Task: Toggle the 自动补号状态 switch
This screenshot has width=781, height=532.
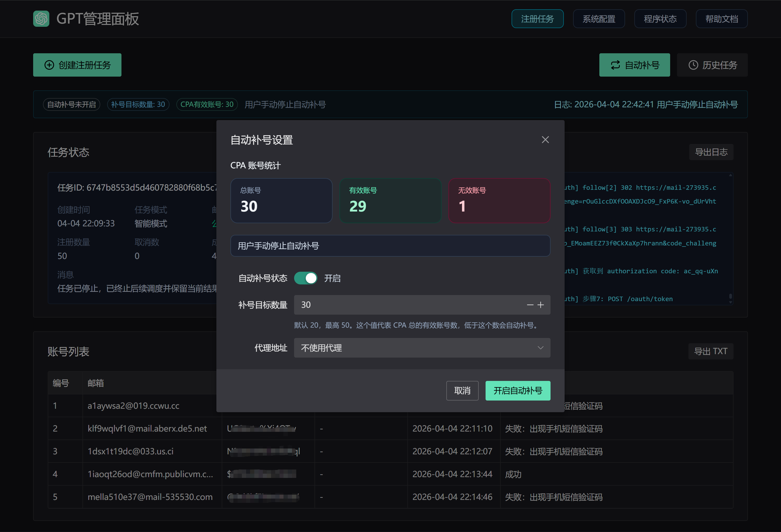Action: (x=306, y=278)
